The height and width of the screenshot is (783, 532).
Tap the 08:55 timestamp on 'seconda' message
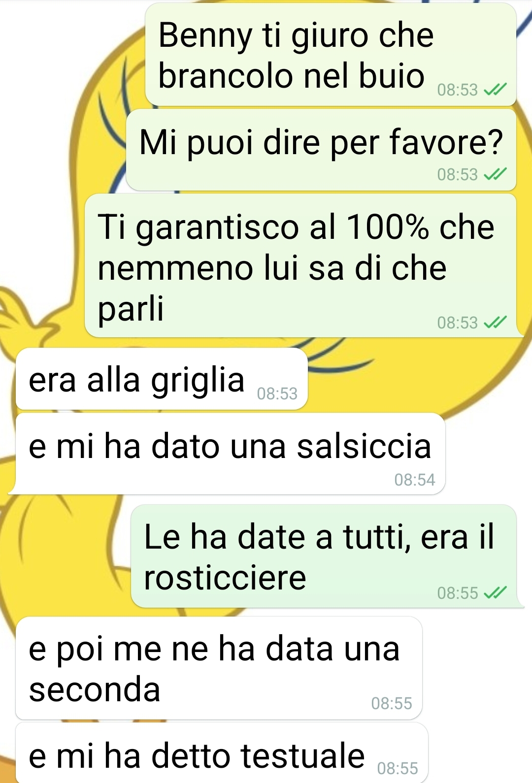(392, 703)
